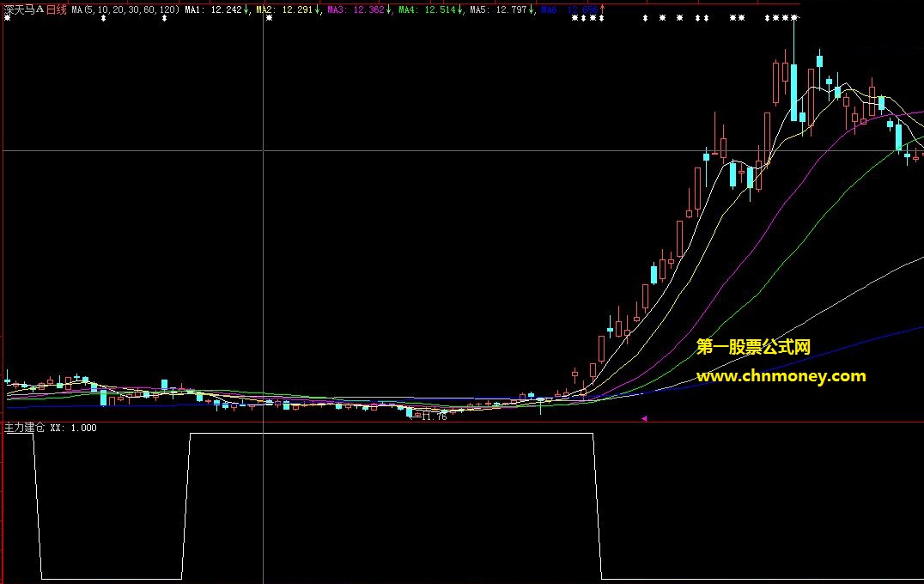924x584 pixels.
Task: Click the stock name 深天马A
Action: coord(25,9)
